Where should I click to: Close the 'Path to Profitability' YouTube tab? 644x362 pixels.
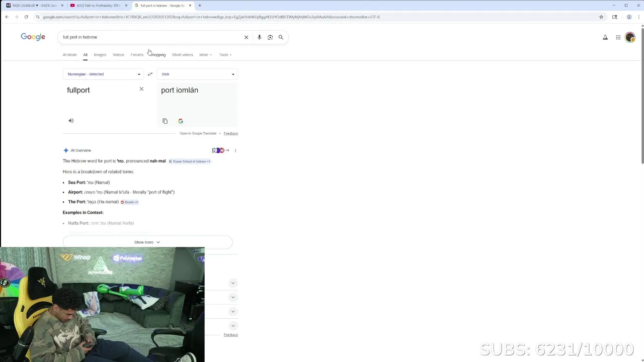click(x=126, y=6)
